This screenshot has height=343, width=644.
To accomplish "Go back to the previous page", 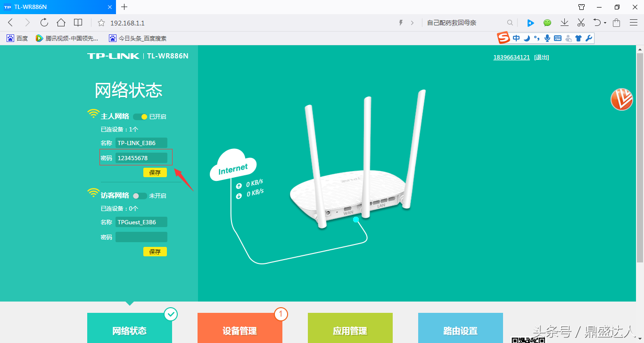I will pyautogui.click(x=10, y=23).
